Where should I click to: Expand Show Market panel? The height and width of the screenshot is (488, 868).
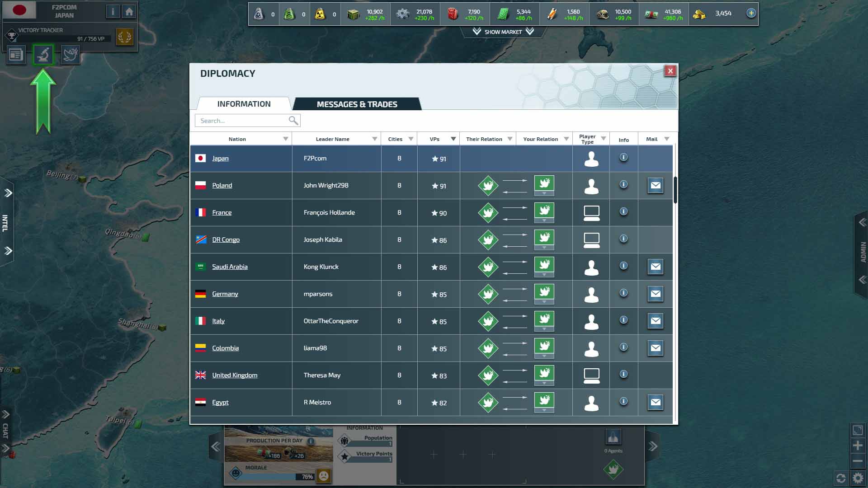(x=503, y=32)
